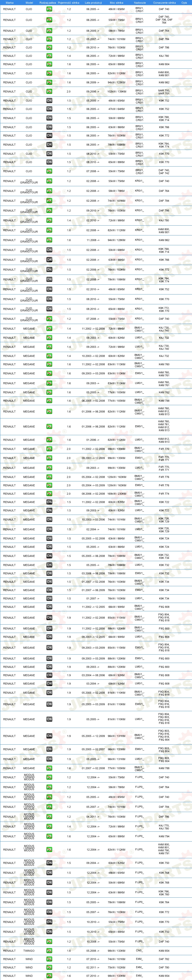Click the Model column header

[x=29, y=3]
